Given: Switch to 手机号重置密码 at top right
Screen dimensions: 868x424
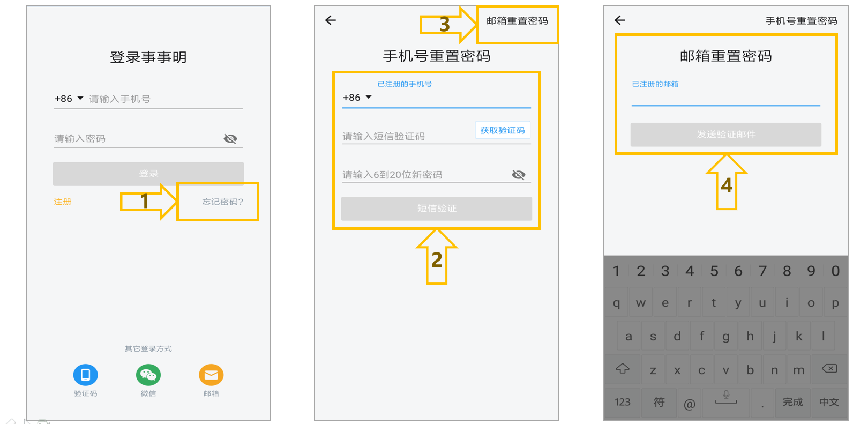Looking at the screenshot, I should click(x=801, y=21).
